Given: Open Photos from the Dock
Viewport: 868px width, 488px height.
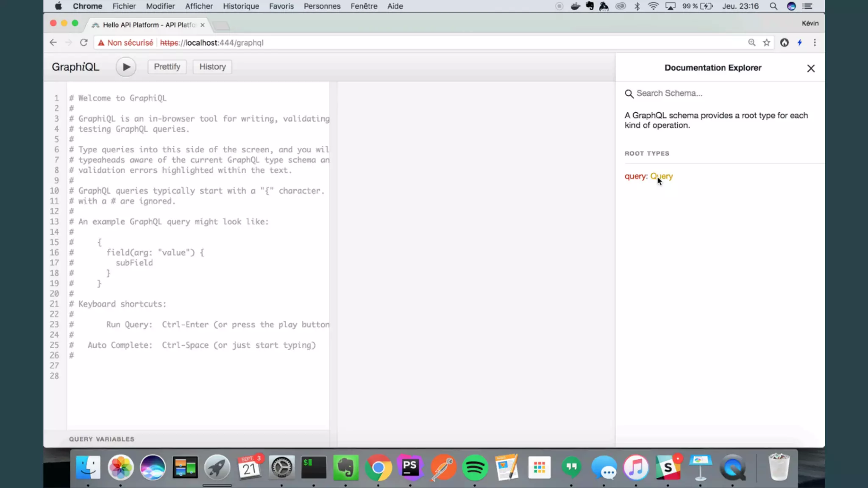Looking at the screenshot, I should click(x=120, y=467).
